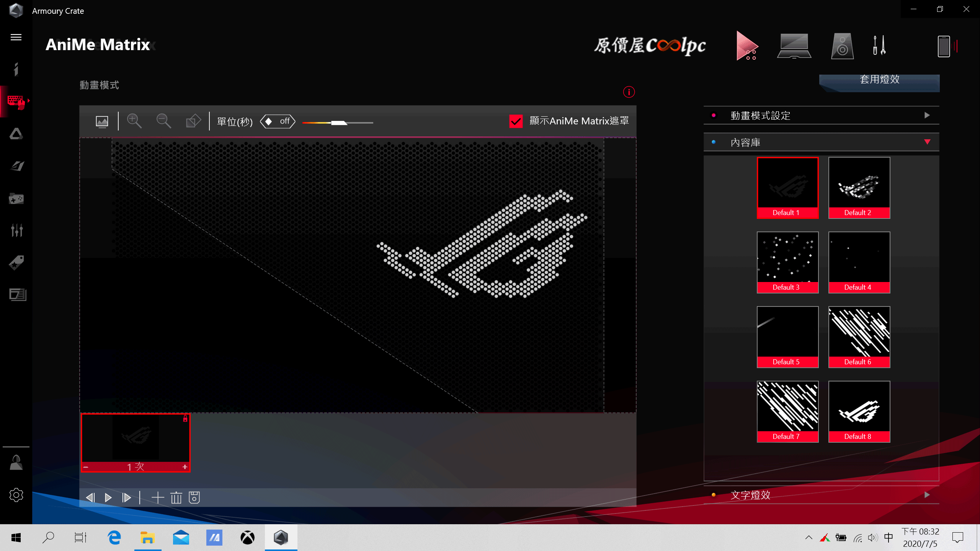Open the Home info sidebar icon

pyautogui.click(x=16, y=69)
